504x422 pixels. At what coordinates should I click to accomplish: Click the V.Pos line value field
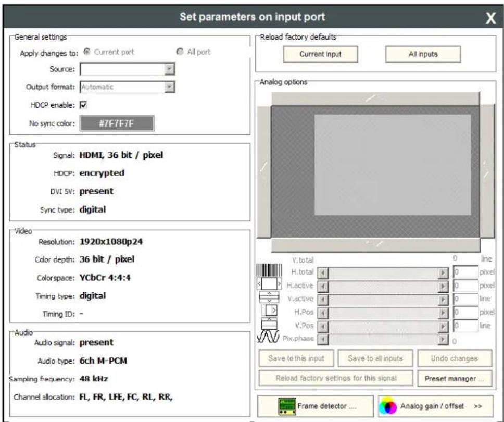coord(465,326)
